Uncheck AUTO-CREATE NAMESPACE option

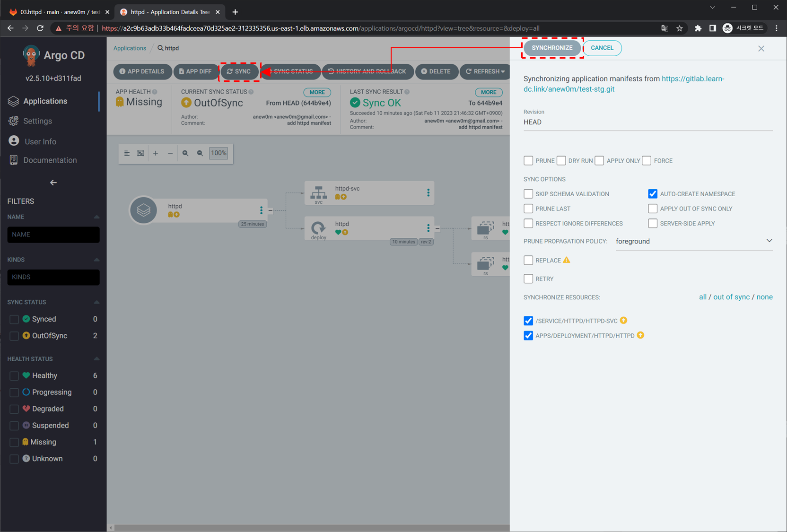point(653,194)
